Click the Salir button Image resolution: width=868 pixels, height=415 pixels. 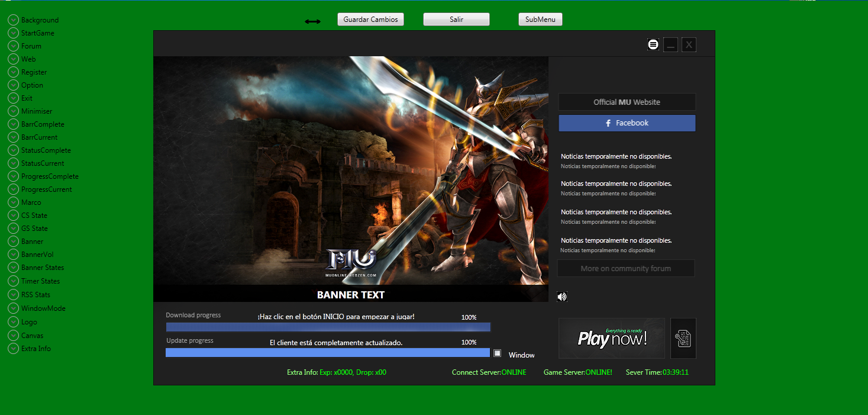click(x=456, y=20)
